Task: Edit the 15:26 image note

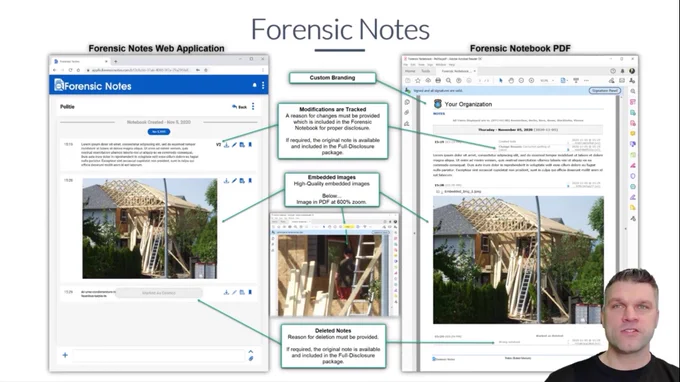Action: click(234, 181)
